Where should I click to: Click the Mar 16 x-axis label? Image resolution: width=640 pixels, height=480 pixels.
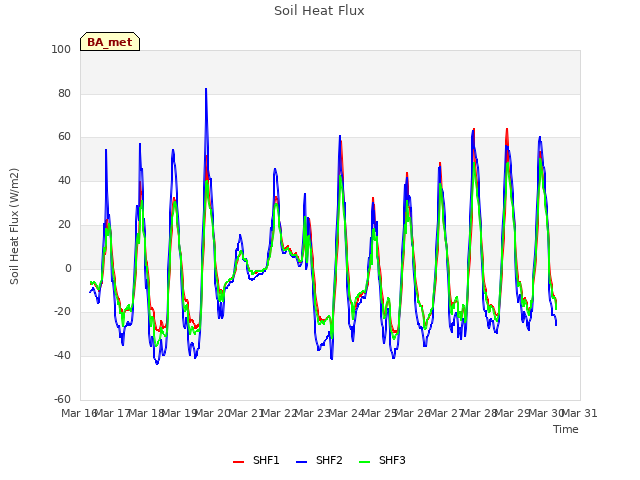coord(79,413)
